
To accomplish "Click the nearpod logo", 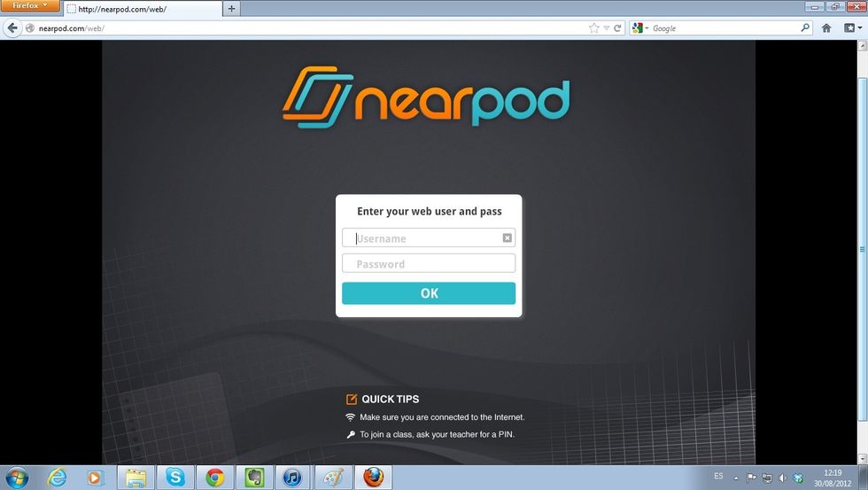I will click(x=426, y=97).
